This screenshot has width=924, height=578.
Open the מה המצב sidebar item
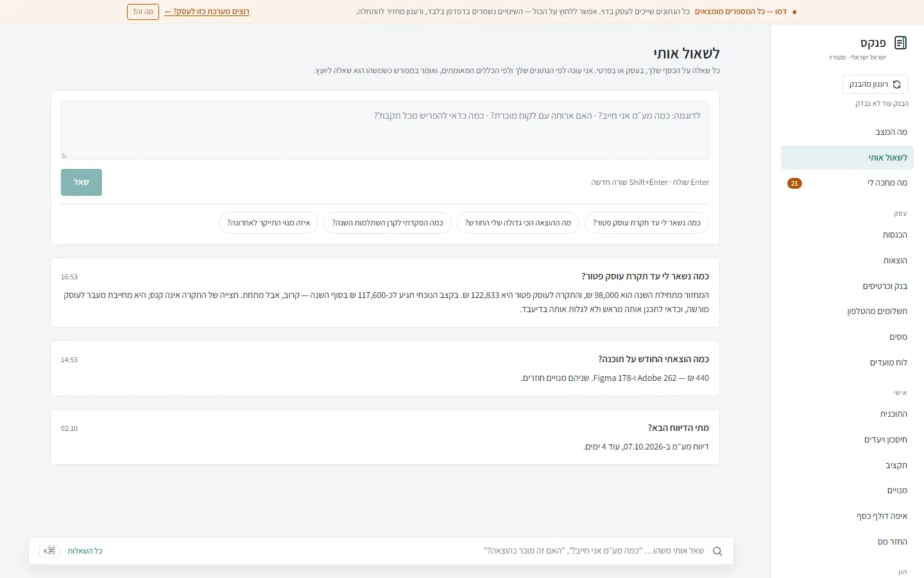click(x=847, y=132)
